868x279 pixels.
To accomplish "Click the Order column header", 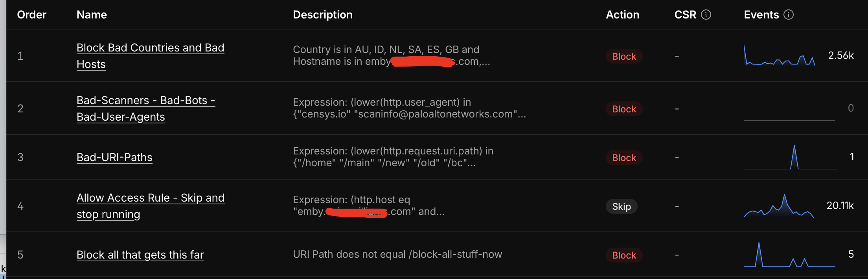I will [x=32, y=15].
